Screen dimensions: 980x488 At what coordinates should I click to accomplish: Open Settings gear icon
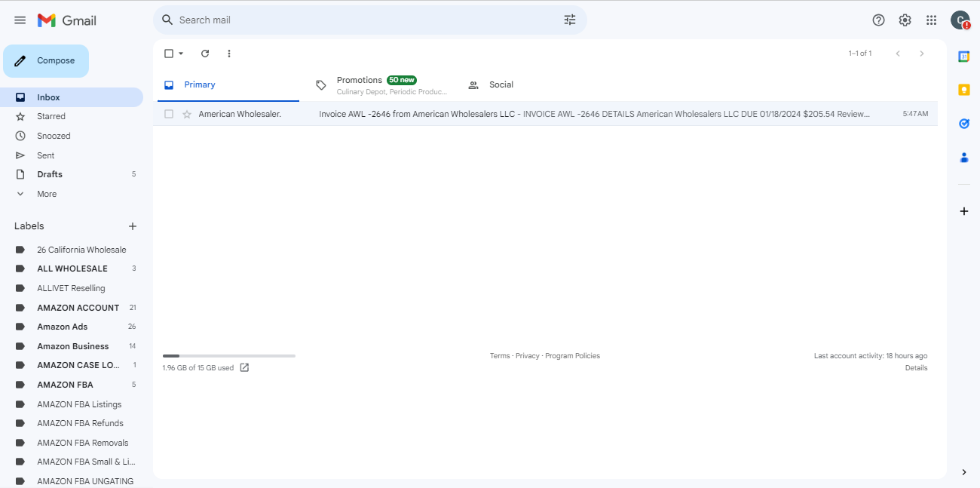905,20
